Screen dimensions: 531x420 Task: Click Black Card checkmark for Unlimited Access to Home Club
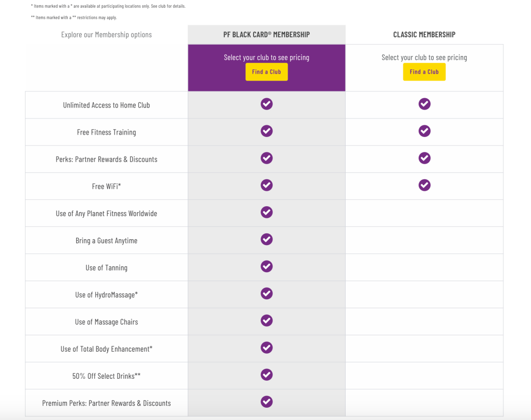pyautogui.click(x=266, y=104)
